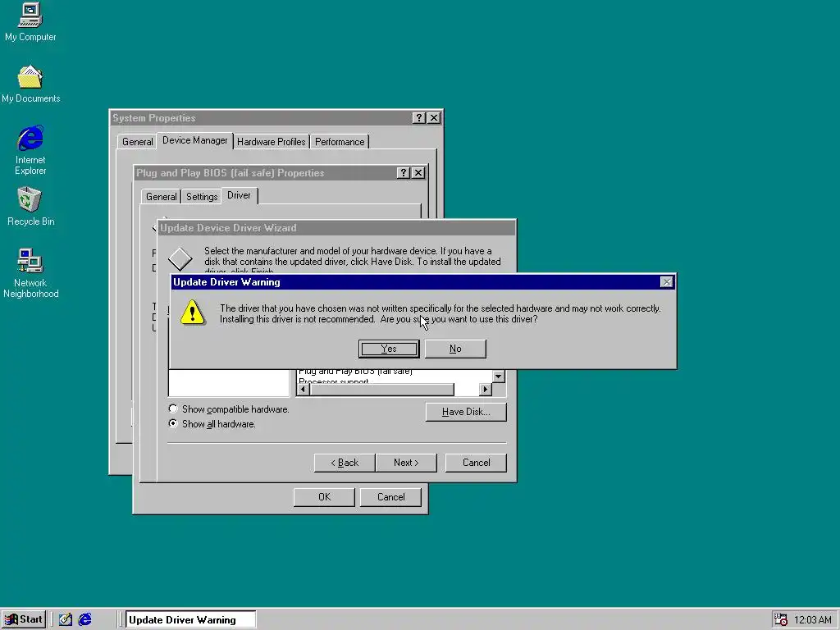Confirm warning with Yes button
The width and height of the screenshot is (840, 630).
[388, 349]
